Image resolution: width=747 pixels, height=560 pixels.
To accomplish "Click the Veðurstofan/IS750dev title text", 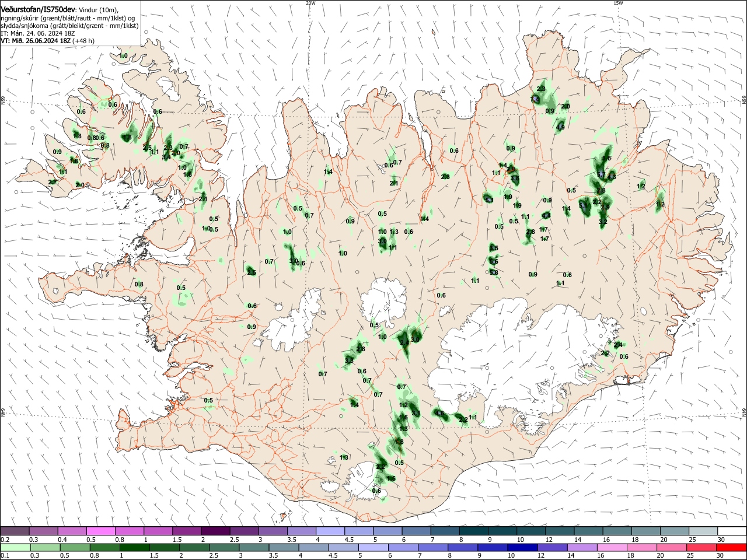I will click(x=39, y=10).
